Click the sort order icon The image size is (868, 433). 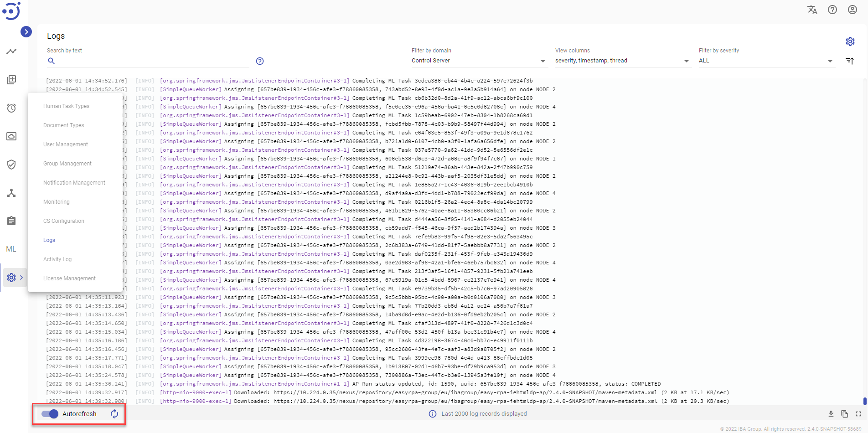pyautogui.click(x=850, y=61)
